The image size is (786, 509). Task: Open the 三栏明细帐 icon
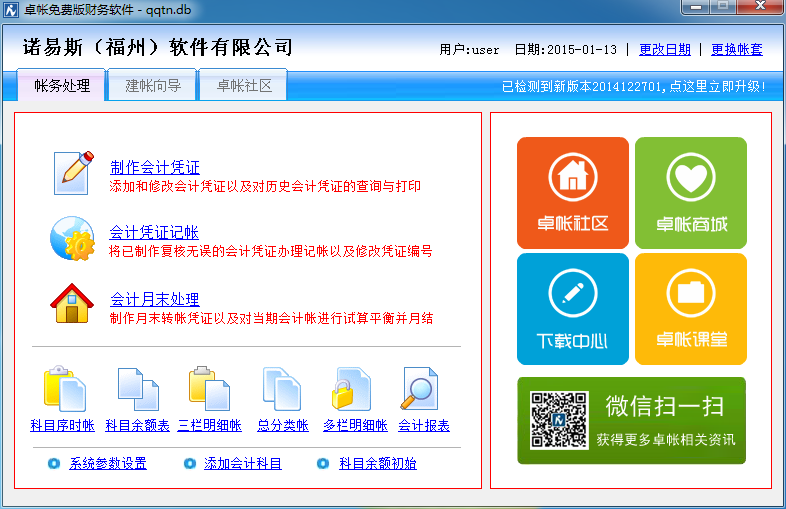click(x=209, y=388)
